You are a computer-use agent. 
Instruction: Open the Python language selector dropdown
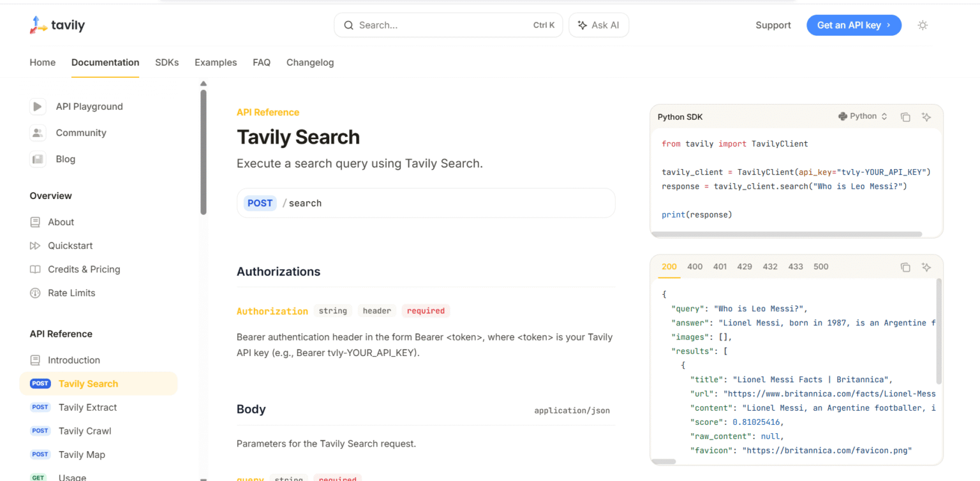863,117
